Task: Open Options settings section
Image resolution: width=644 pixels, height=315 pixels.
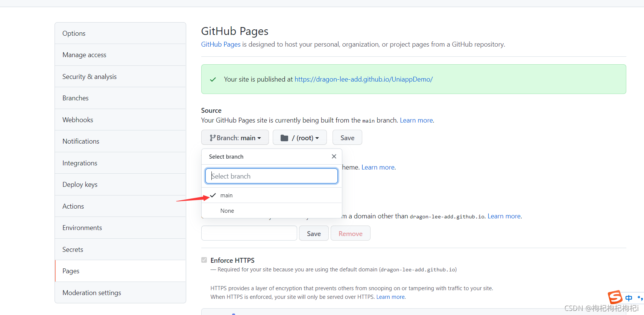Action: 120,33
